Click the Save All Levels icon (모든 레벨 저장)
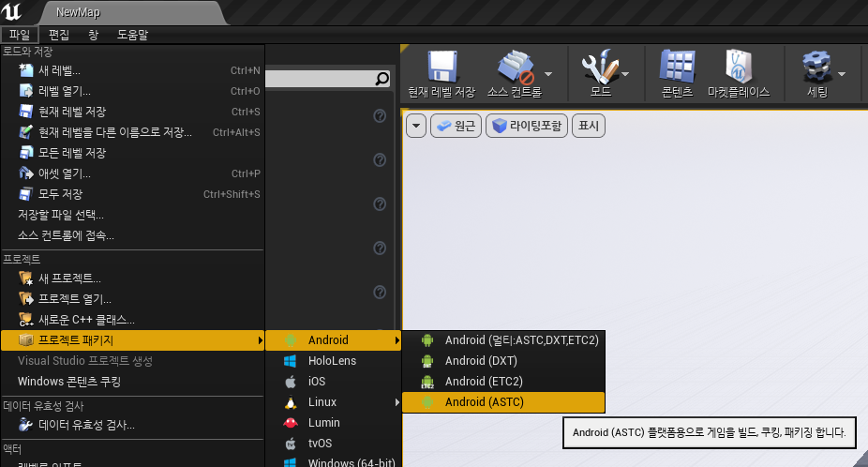 tap(26, 153)
